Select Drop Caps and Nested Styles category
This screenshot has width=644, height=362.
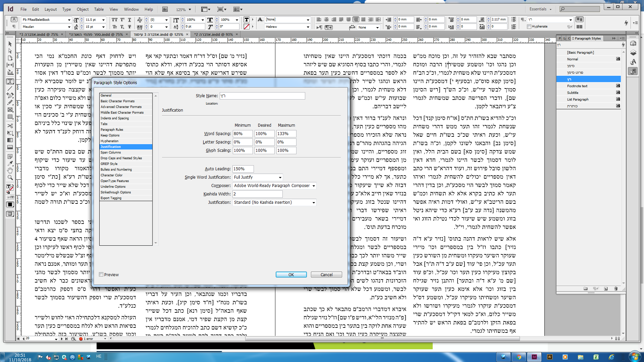point(121,158)
